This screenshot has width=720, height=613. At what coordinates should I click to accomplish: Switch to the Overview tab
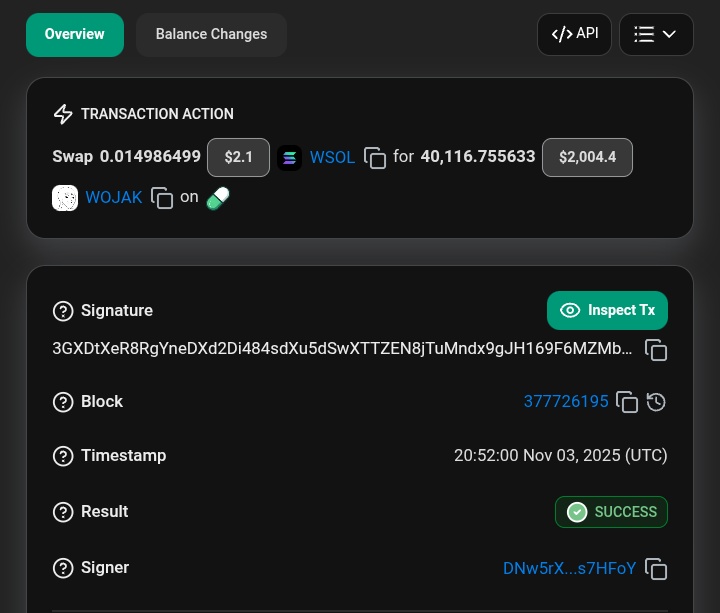pos(75,35)
